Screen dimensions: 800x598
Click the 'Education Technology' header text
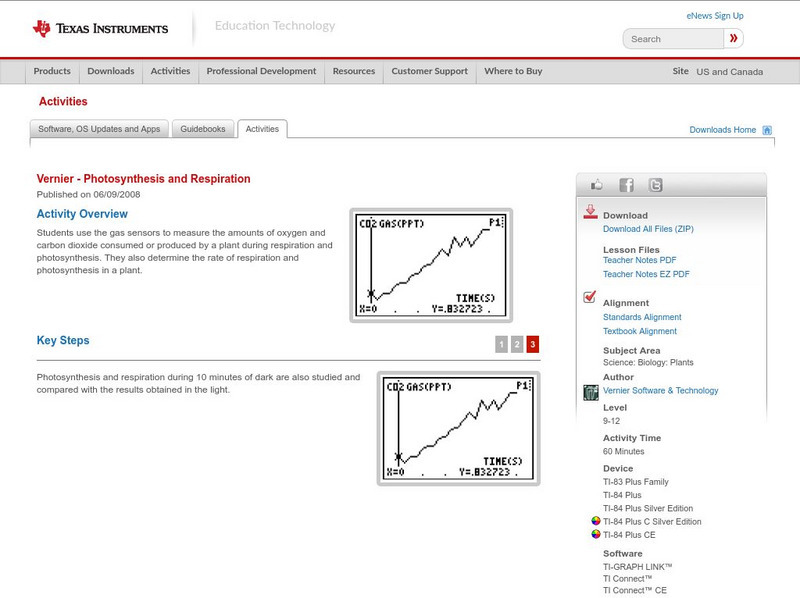click(275, 26)
